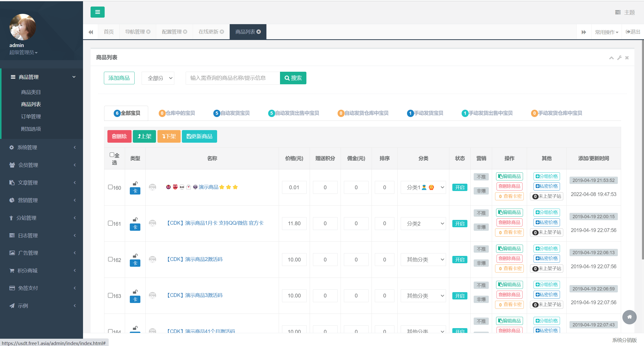644x346 pixels.
Task: Click the green hamburger menu toggle button
Action: (x=97, y=12)
